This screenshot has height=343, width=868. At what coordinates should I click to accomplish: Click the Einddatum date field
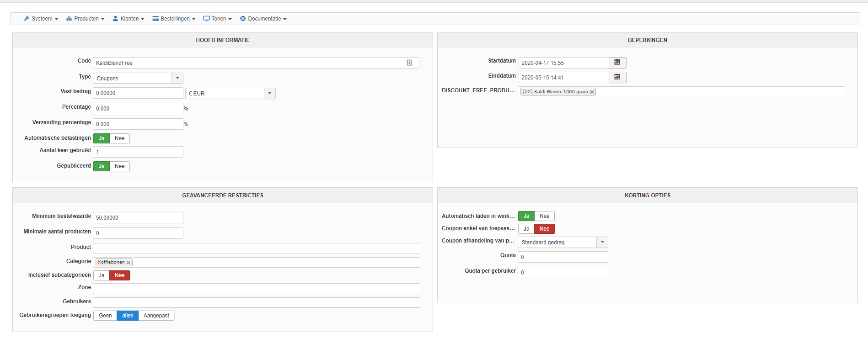pyautogui.click(x=564, y=77)
